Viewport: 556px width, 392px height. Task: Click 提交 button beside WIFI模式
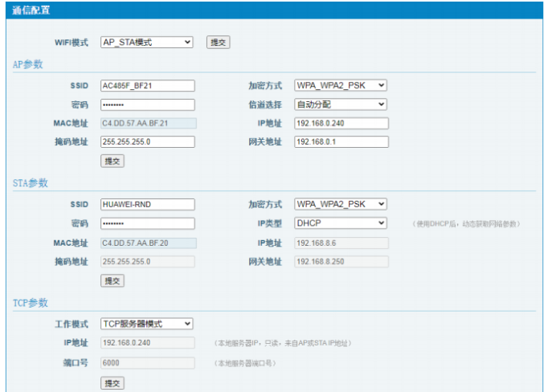coord(218,42)
